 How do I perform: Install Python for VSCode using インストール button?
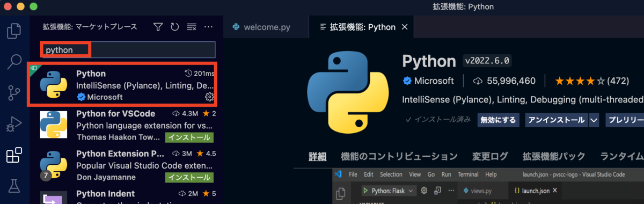click(189, 137)
